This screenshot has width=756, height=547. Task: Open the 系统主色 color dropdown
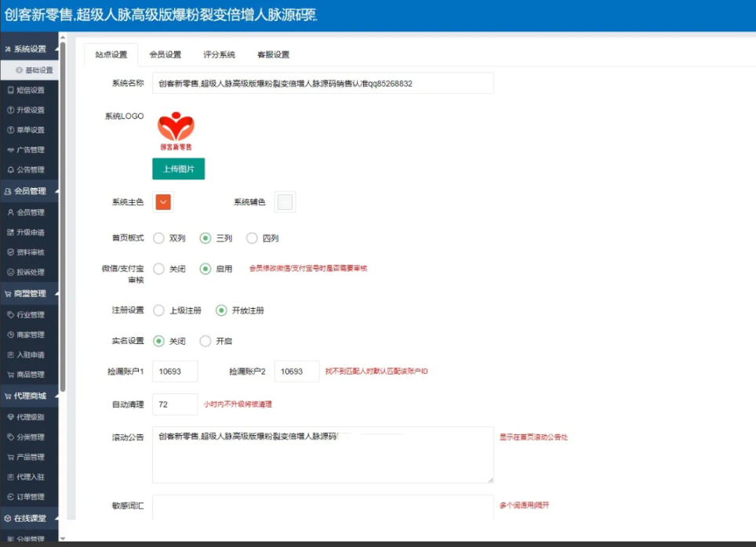point(162,201)
